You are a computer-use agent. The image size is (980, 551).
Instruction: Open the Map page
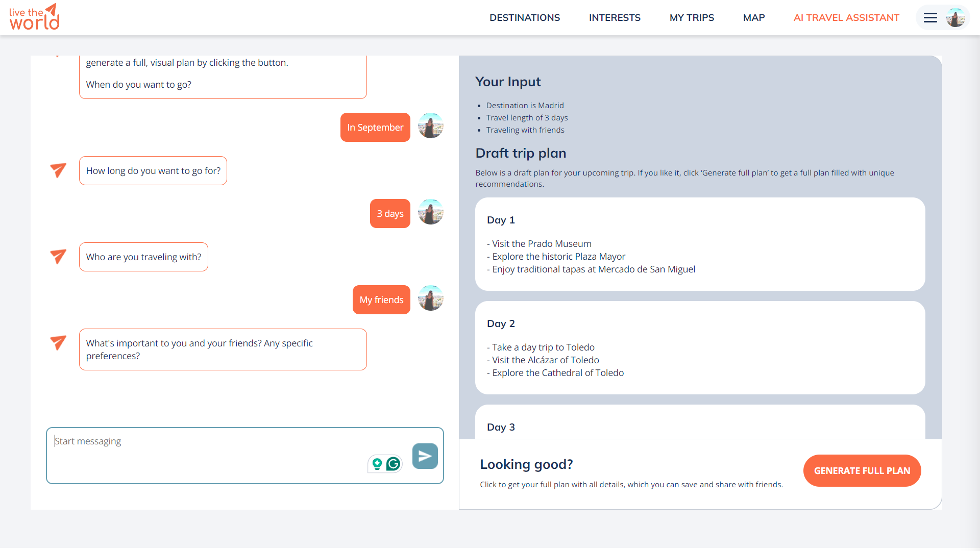(753, 18)
